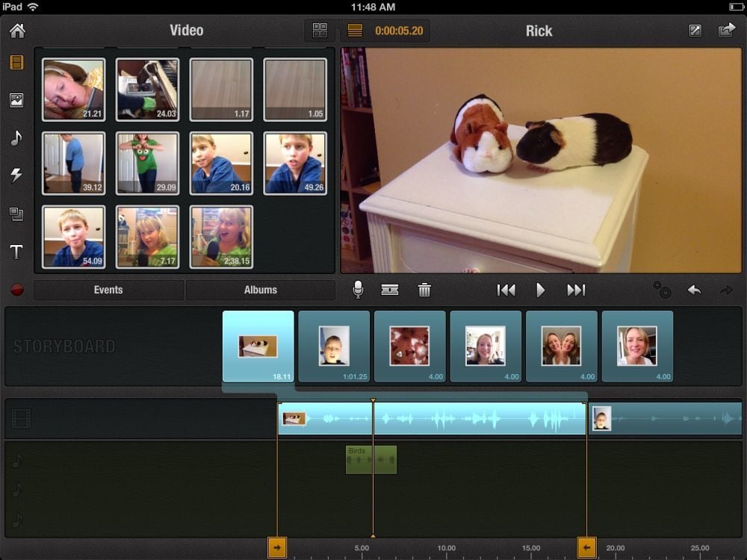Open the Montage overlapping frames icon

[x=16, y=214]
